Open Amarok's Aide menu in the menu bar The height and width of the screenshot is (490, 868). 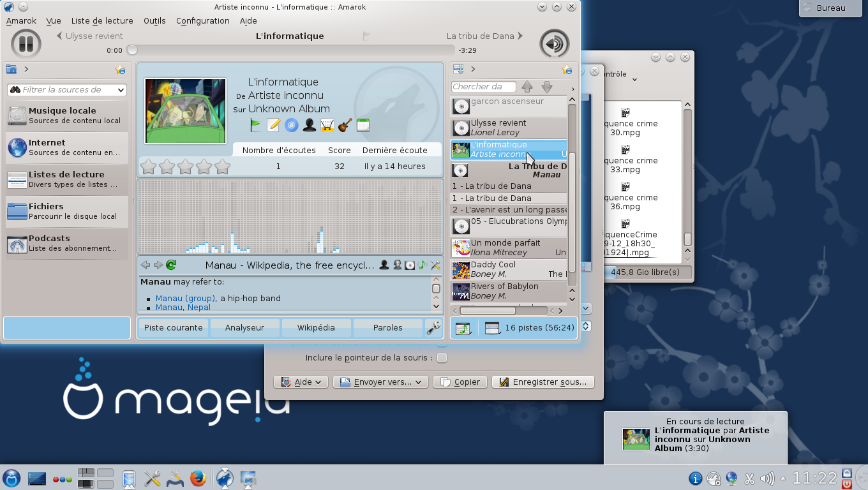coord(248,21)
